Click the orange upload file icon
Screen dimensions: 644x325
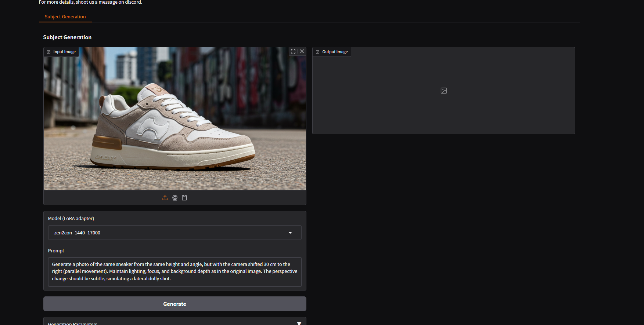click(165, 198)
